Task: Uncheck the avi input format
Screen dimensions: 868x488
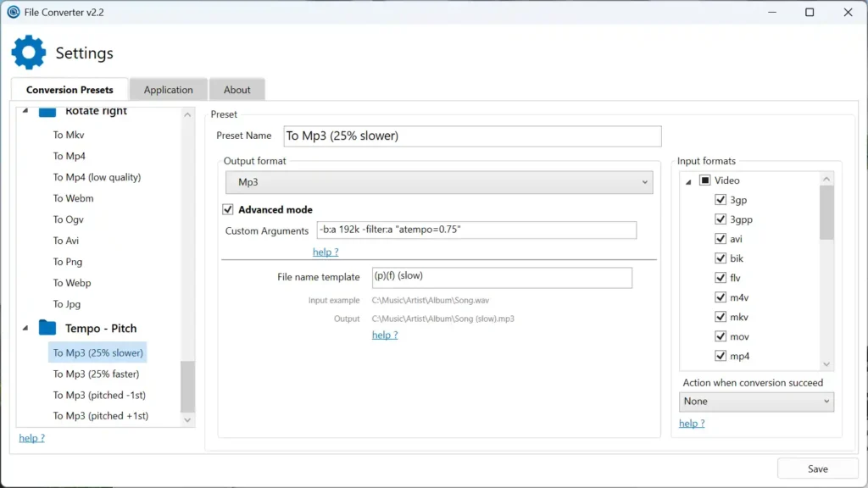Action: (720, 239)
